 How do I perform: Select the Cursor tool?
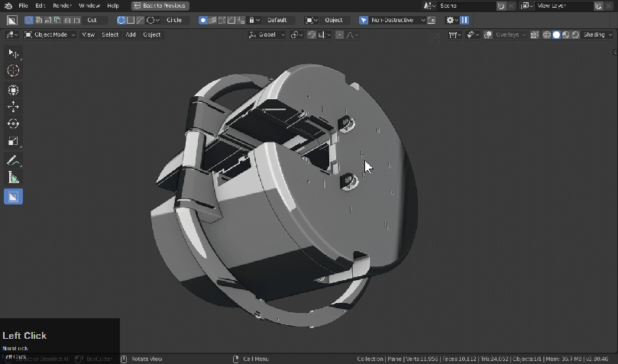click(13, 70)
